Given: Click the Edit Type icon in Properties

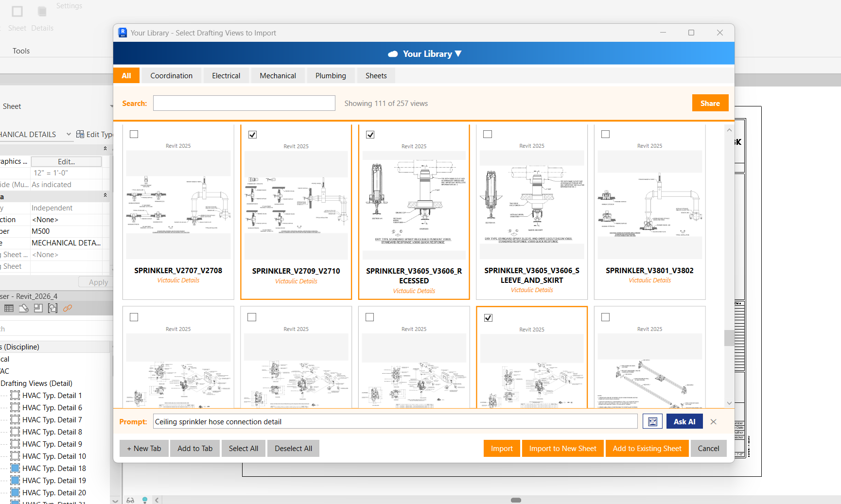Looking at the screenshot, I should 80,134.
